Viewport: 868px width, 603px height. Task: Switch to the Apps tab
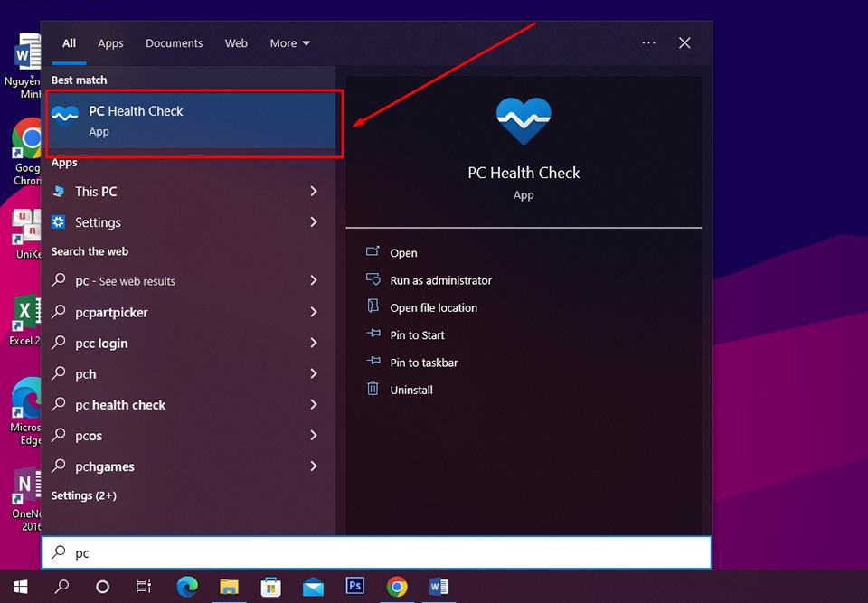coord(110,42)
